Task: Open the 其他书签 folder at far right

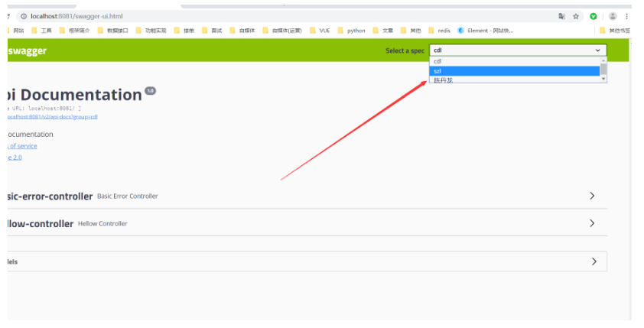Action: tap(615, 31)
